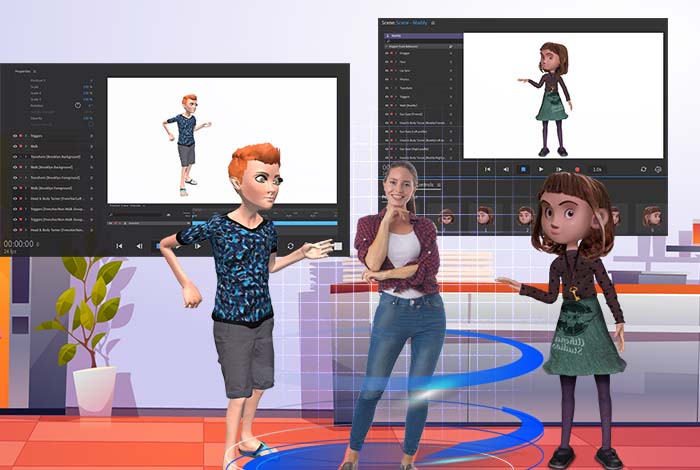Hide the Walk behavior using its eye icon

coord(15,146)
